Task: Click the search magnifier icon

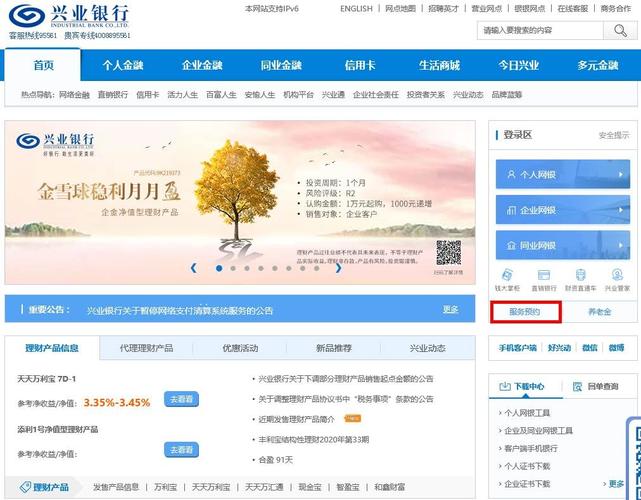Action: pos(620,30)
